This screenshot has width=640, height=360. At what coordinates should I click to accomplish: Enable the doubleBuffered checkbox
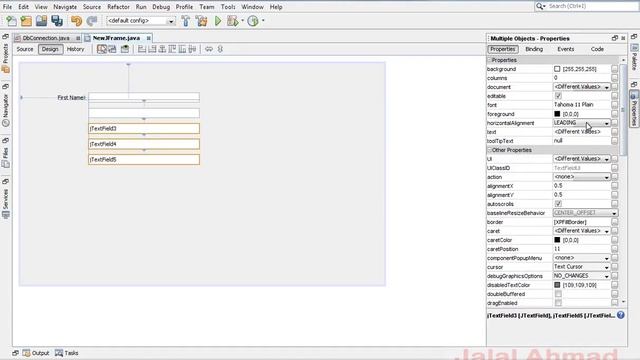(558, 294)
